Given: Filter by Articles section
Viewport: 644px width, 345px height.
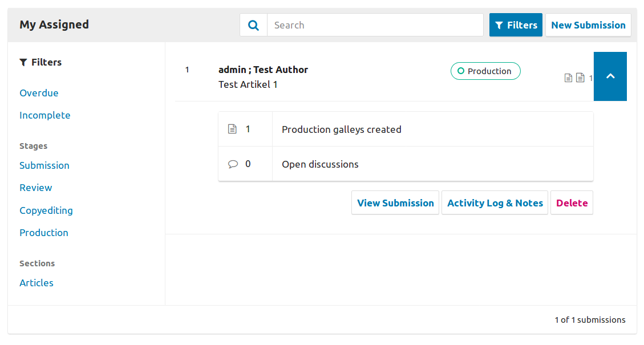Looking at the screenshot, I should point(37,283).
